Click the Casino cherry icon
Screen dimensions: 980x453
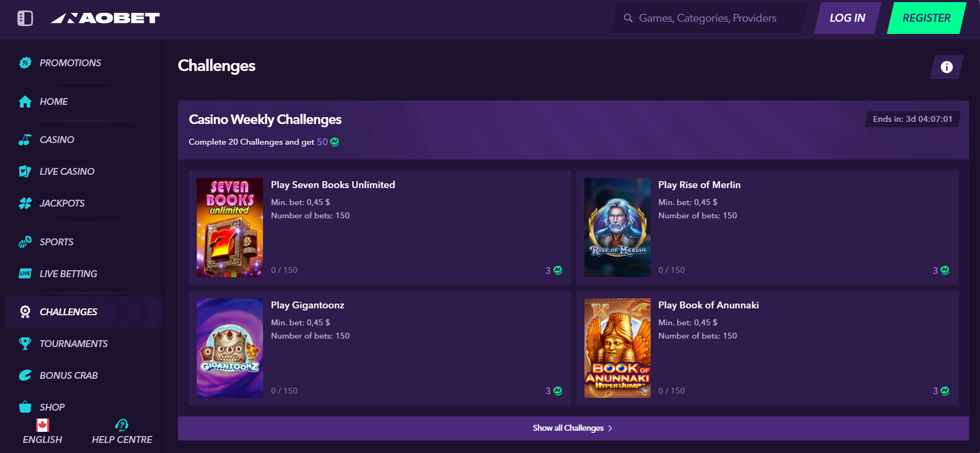pyautogui.click(x=25, y=140)
